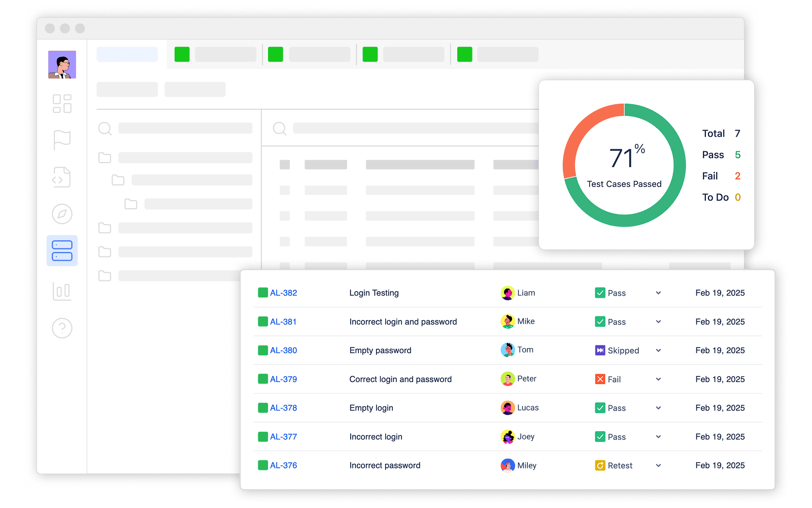Click the compass icon in the sidebar
This screenshot has width=812, height=508.
(62, 214)
